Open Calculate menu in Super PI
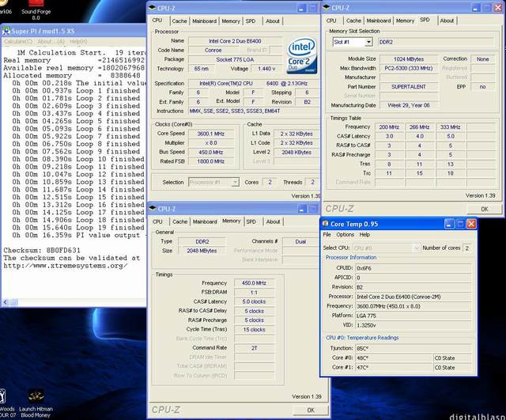Screen dimensions: 506x420 [18, 42]
